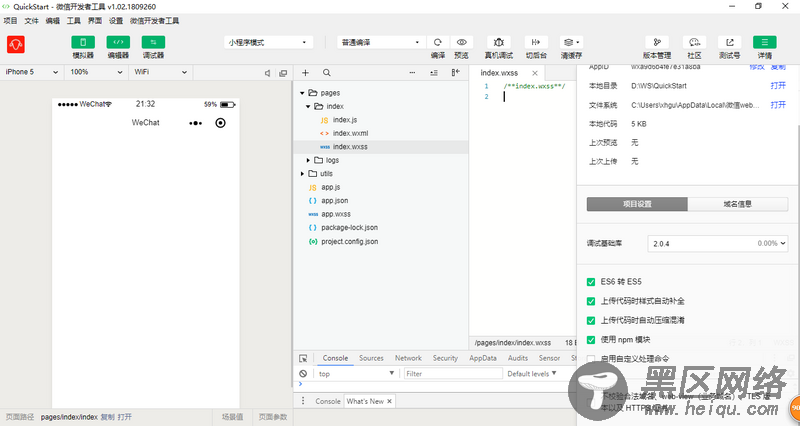Select the 域名信息 tab

click(x=738, y=204)
